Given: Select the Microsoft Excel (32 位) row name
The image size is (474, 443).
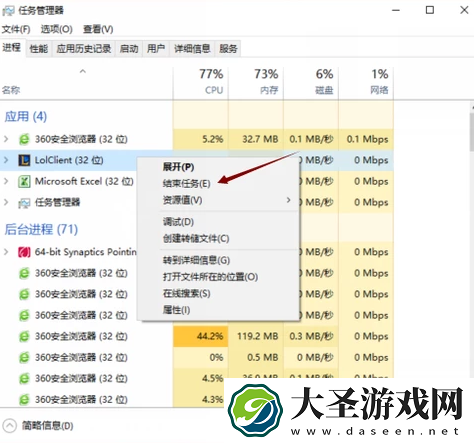Looking at the screenshot, I should (x=84, y=181).
